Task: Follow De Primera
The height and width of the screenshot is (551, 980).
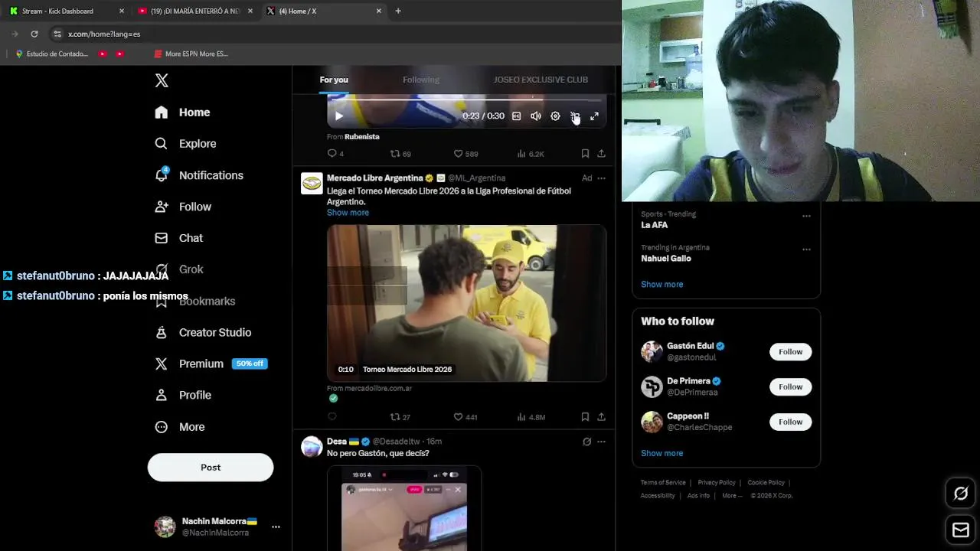Action: tap(790, 387)
